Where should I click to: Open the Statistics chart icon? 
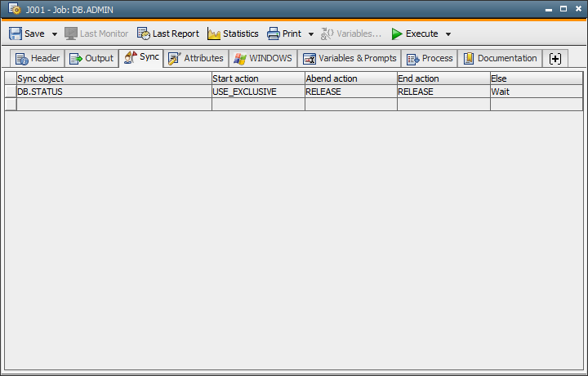214,34
